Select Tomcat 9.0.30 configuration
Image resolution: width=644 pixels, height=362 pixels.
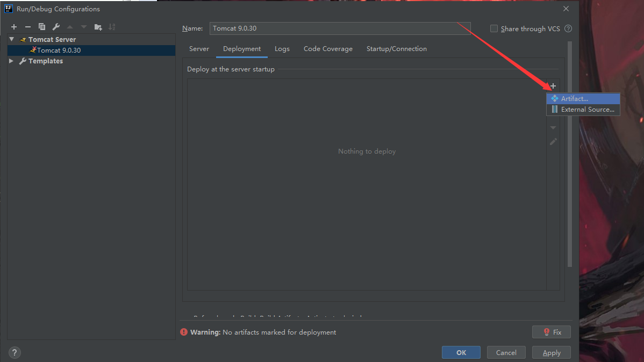coord(91,50)
